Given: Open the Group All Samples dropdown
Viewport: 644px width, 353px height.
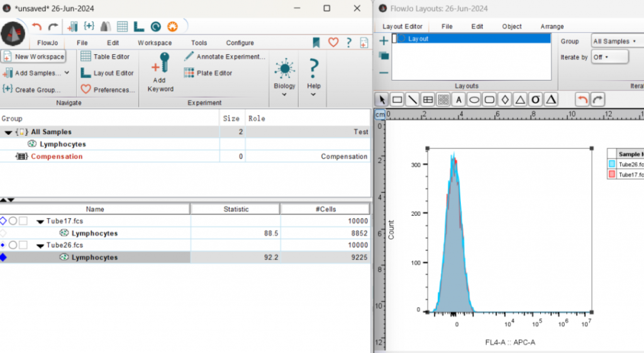Looking at the screenshot, I should tap(616, 41).
